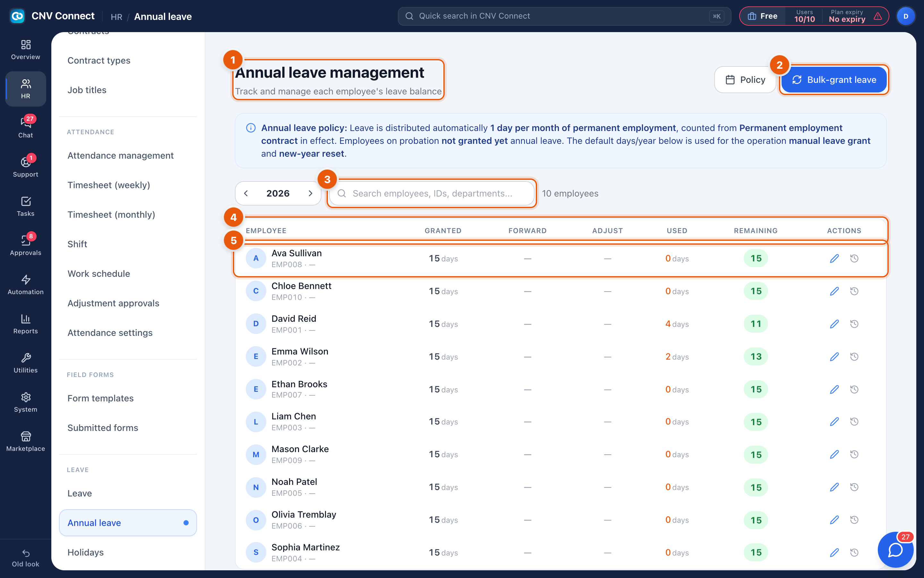Image resolution: width=924 pixels, height=578 pixels.
Task: Edit Emma Wilson's leave balance
Action: tap(834, 357)
